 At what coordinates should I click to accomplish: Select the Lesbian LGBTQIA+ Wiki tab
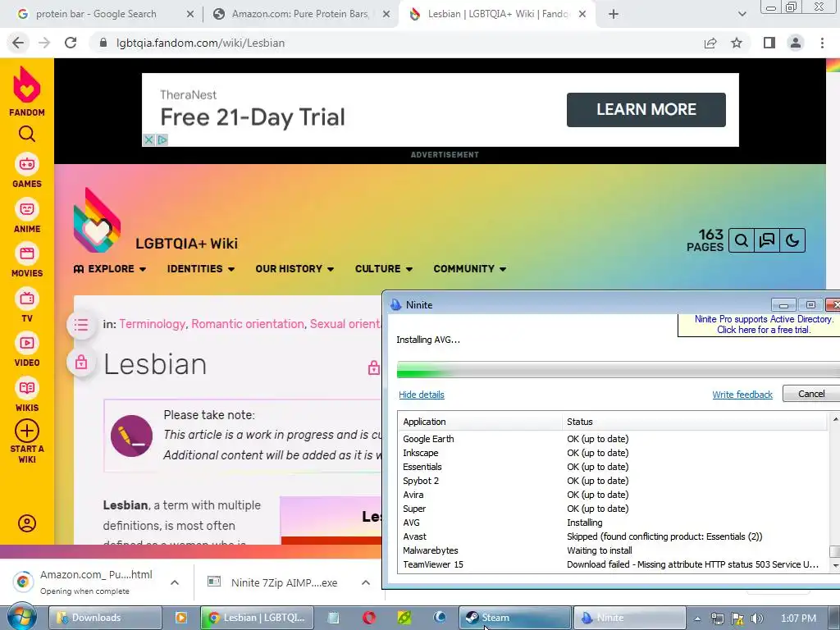point(495,14)
